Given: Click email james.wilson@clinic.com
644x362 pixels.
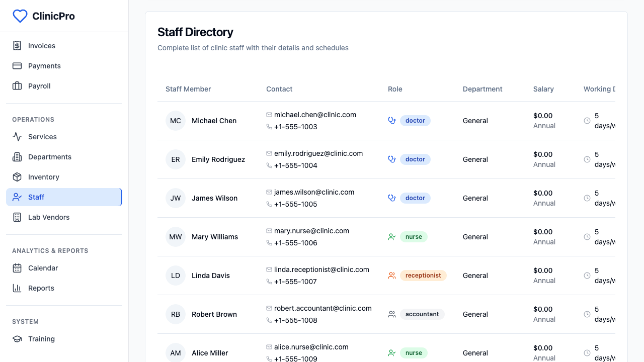Looking at the screenshot, I should [x=314, y=192].
